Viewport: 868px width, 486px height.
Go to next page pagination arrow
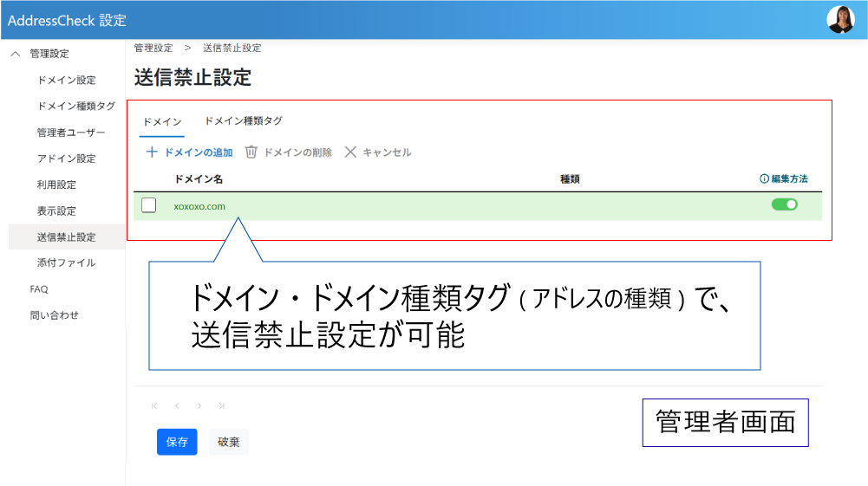click(x=199, y=405)
